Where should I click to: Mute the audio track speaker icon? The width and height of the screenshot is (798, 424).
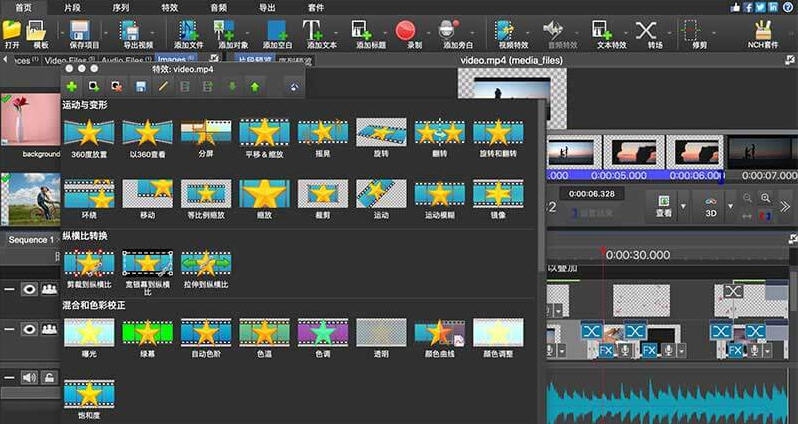(31, 377)
